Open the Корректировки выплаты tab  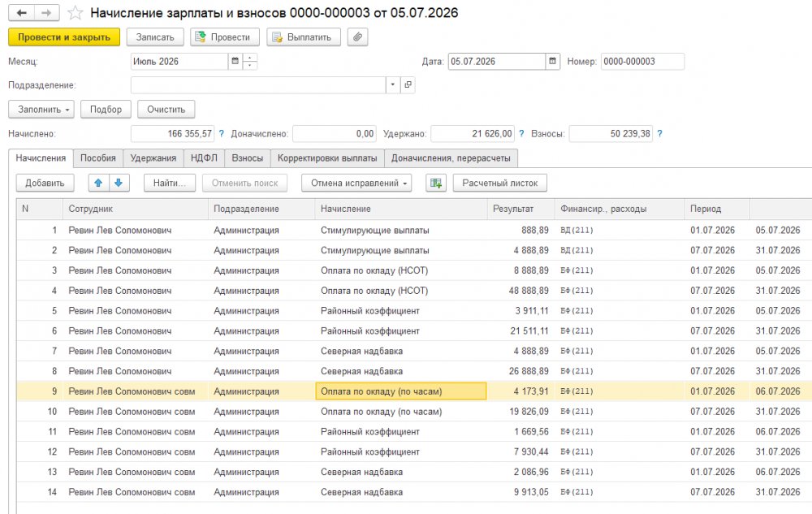point(327,158)
